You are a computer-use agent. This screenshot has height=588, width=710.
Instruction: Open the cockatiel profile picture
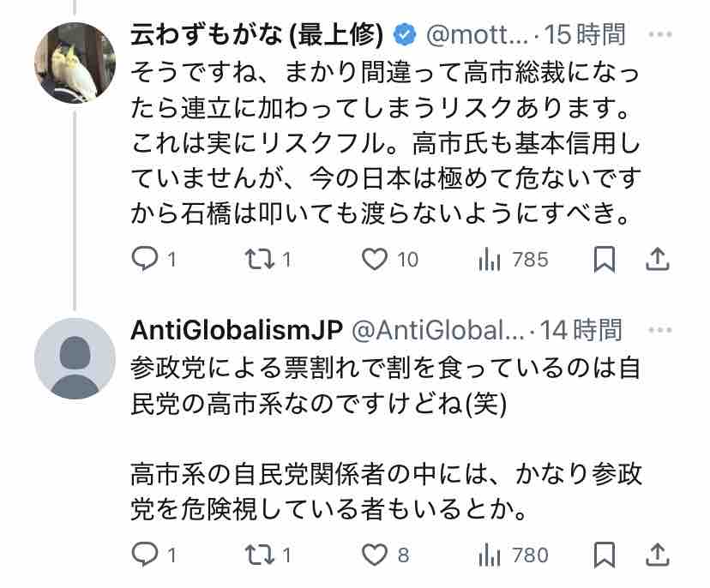75,63
